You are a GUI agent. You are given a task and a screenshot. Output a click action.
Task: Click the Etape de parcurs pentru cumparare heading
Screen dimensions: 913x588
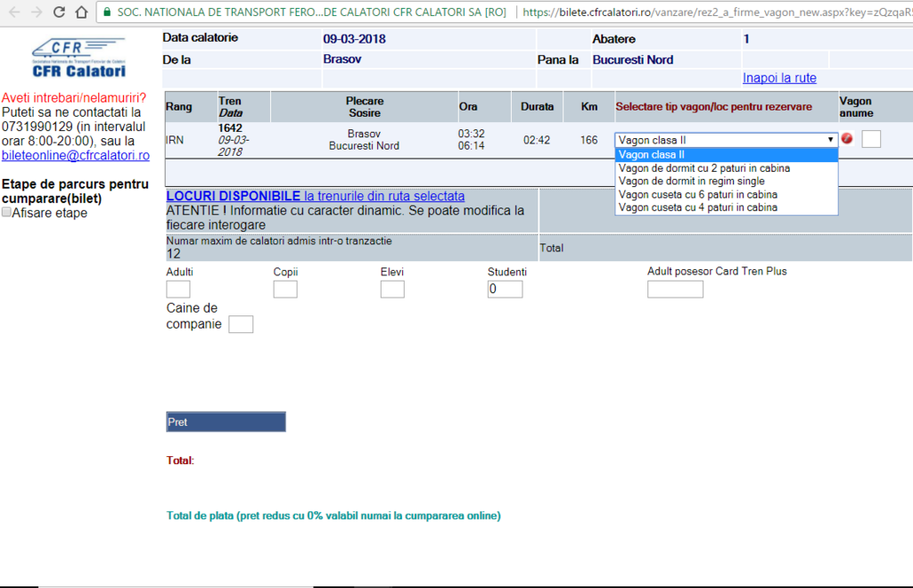75,192
